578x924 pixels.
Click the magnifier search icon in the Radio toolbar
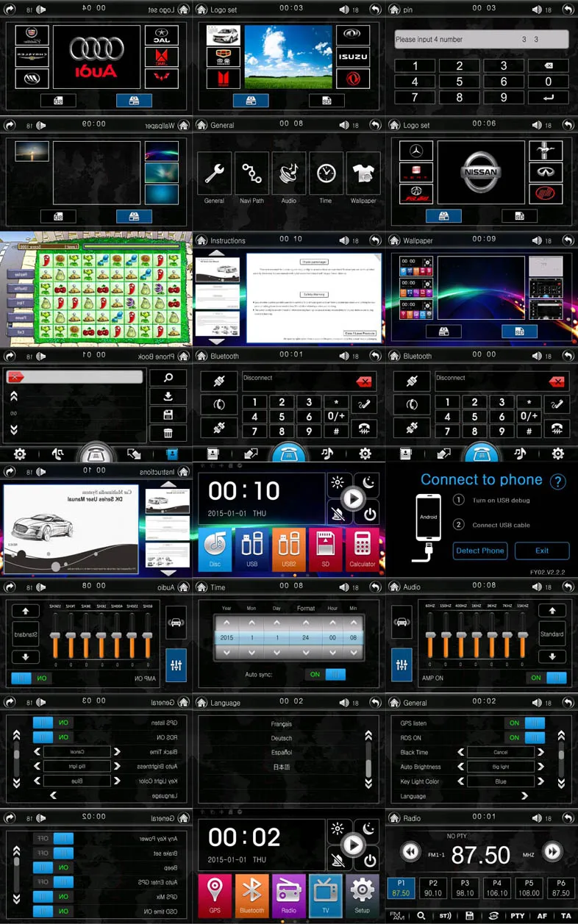[421, 916]
